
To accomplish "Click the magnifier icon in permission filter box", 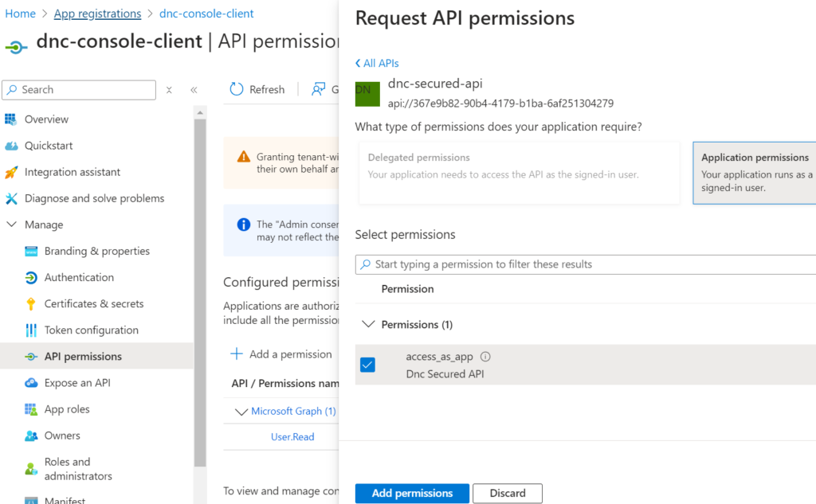I will pos(365,264).
